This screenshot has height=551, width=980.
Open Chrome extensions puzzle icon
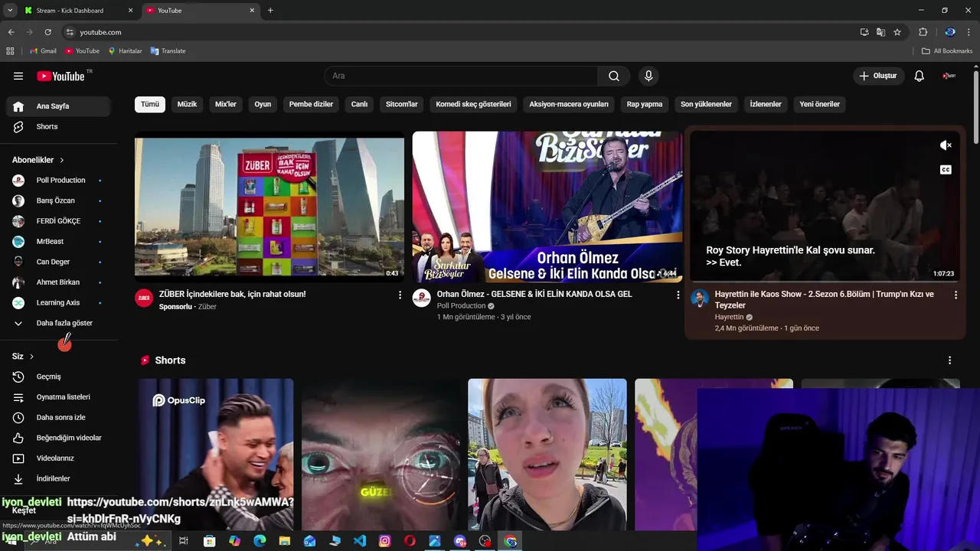pos(923,32)
